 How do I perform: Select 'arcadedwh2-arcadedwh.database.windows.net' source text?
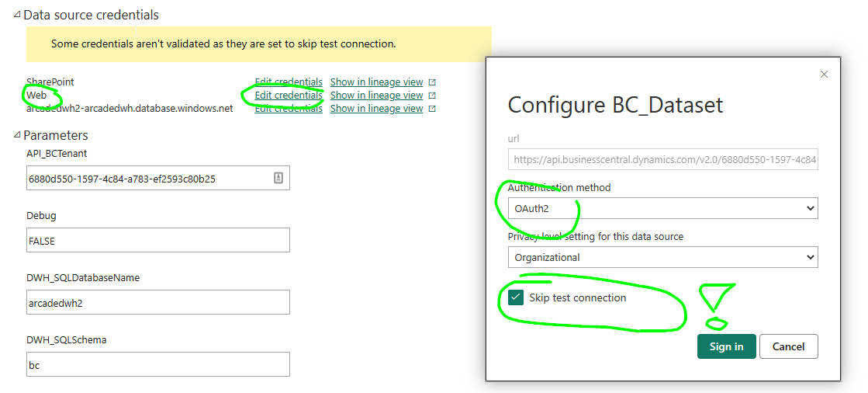tap(130, 109)
